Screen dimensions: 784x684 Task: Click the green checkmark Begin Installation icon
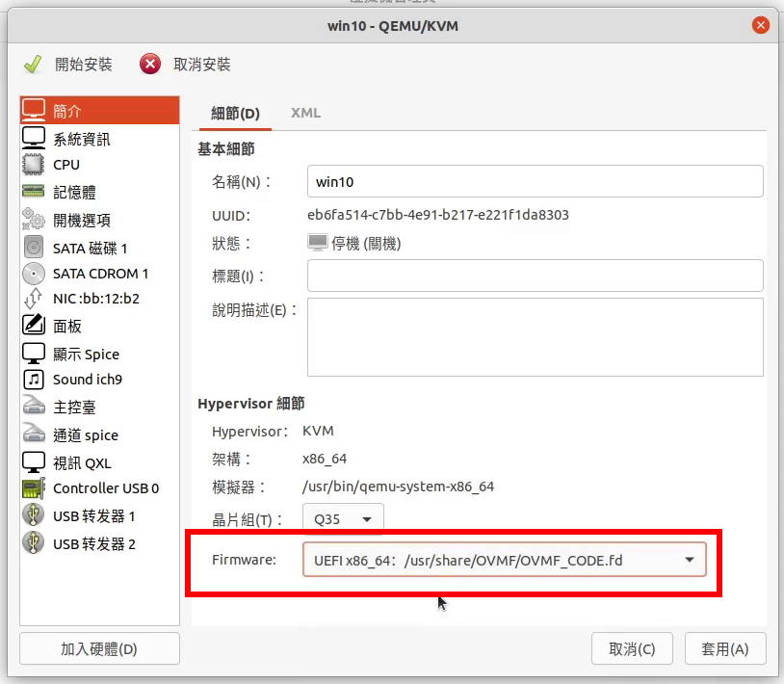(x=33, y=65)
